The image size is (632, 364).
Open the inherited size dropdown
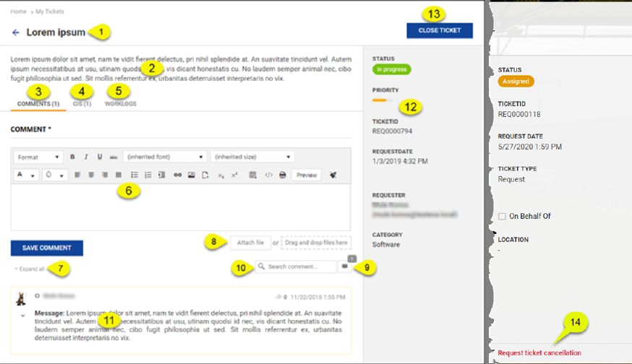(252, 157)
